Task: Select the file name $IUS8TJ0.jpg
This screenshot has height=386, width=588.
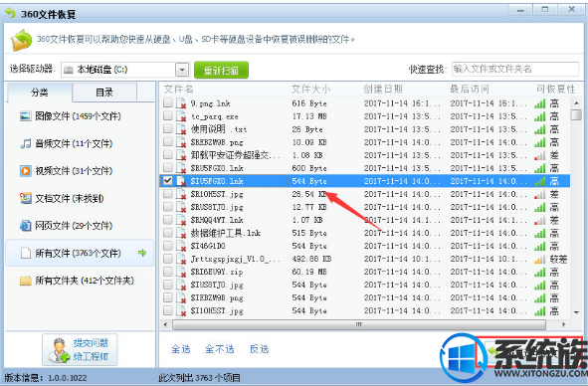Action: (x=217, y=286)
